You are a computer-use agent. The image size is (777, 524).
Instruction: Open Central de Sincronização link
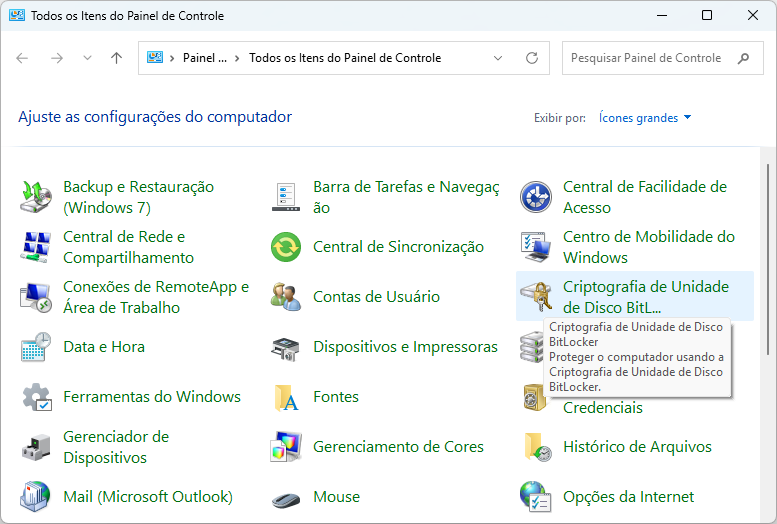tap(398, 246)
